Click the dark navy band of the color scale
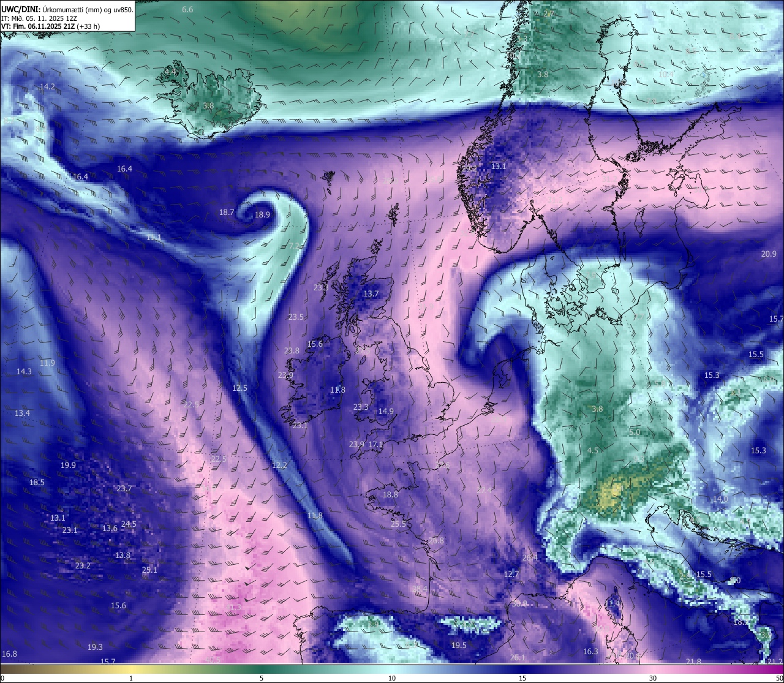Image resolution: width=784 pixels, height=683 pixels. (522, 669)
